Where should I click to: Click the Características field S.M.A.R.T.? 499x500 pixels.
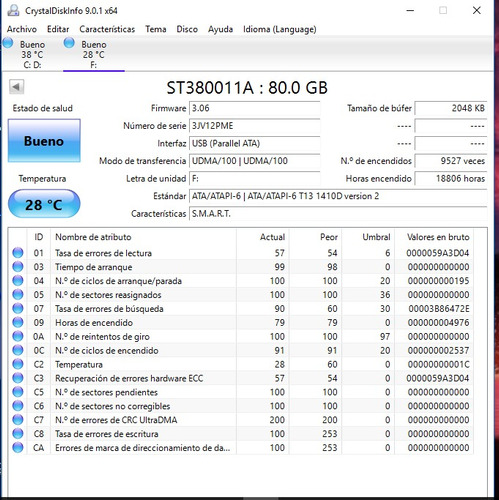point(338,214)
